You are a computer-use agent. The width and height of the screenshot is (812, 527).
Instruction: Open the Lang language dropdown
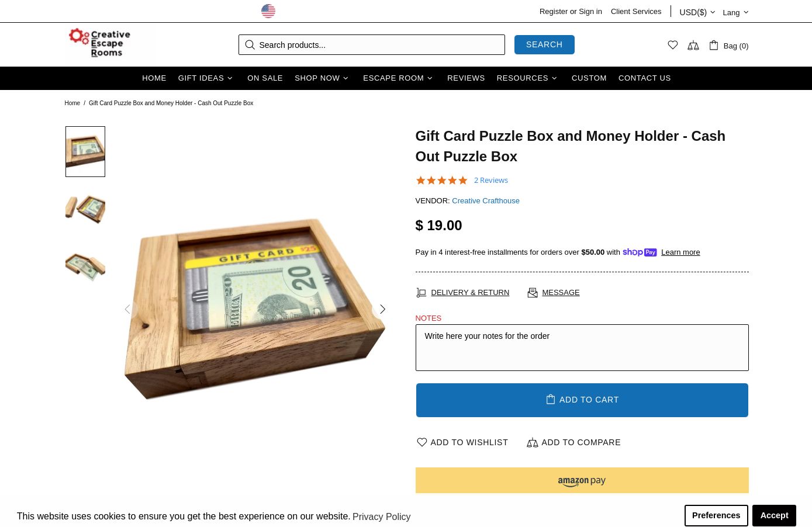click(735, 12)
